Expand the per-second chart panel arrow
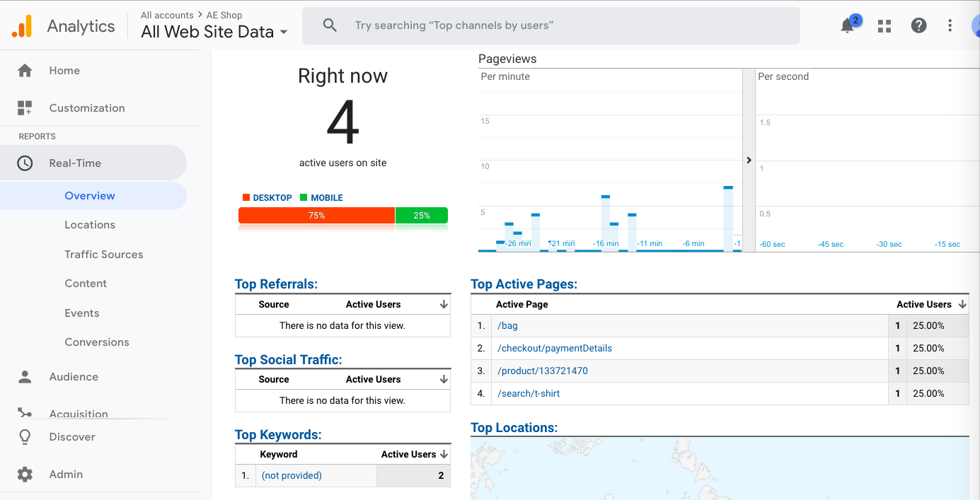This screenshot has width=980, height=500. coord(749,161)
